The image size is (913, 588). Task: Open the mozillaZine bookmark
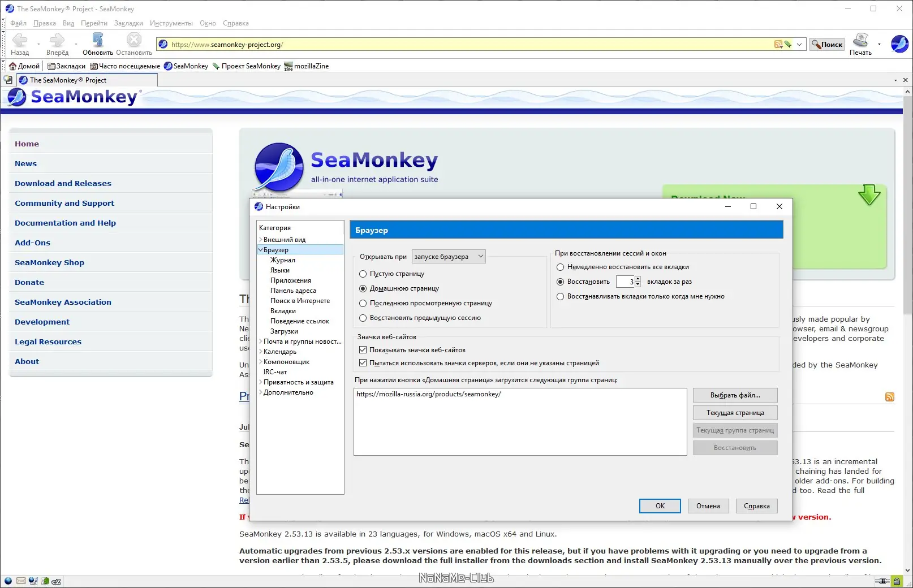pyautogui.click(x=306, y=66)
